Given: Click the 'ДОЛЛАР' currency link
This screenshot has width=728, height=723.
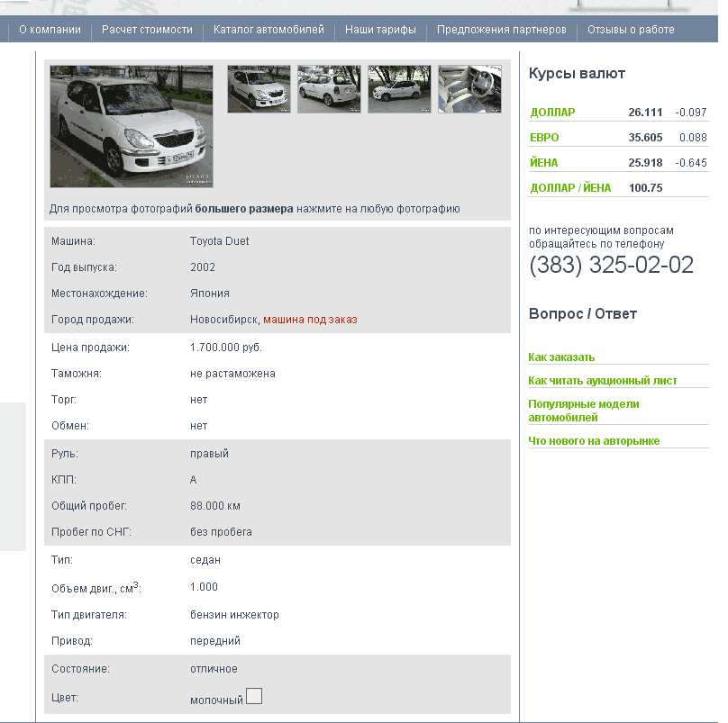Looking at the screenshot, I should [552, 113].
